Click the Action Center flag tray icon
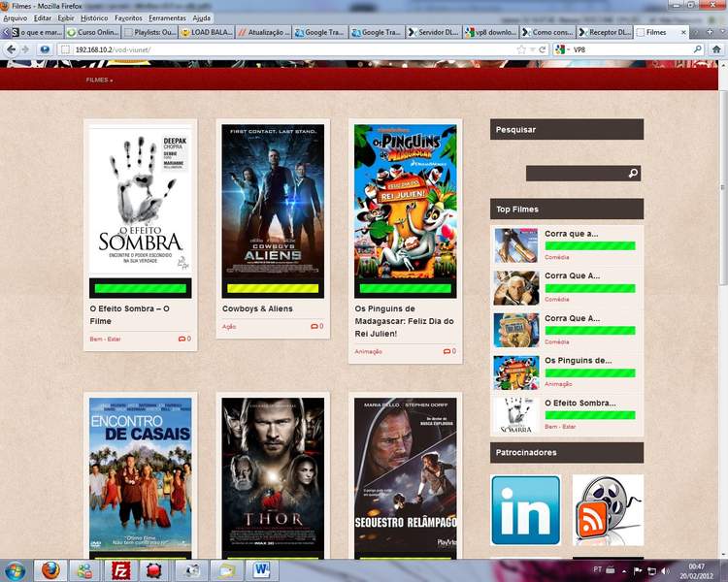728x582 pixels. pos(638,571)
